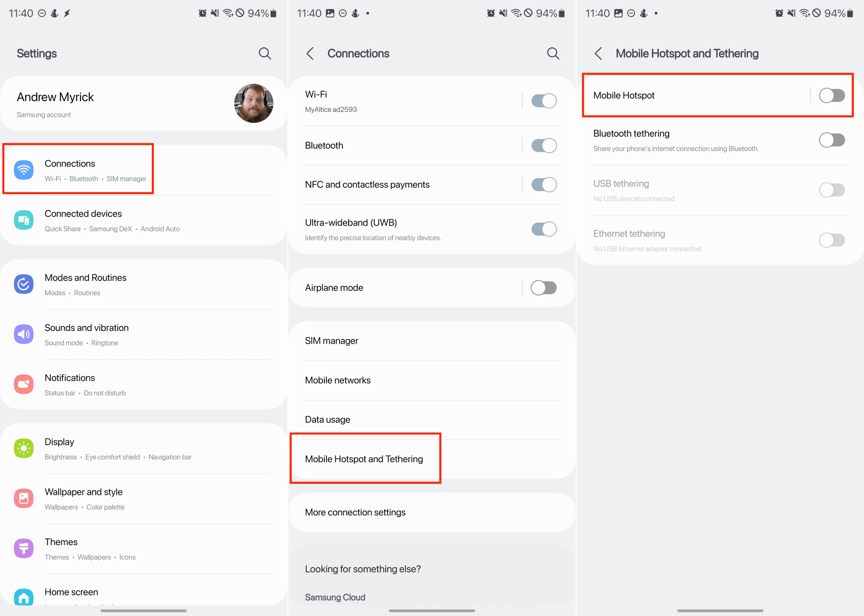Open SIM manager settings
Image resolution: width=864 pixels, height=616 pixels.
coord(332,341)
